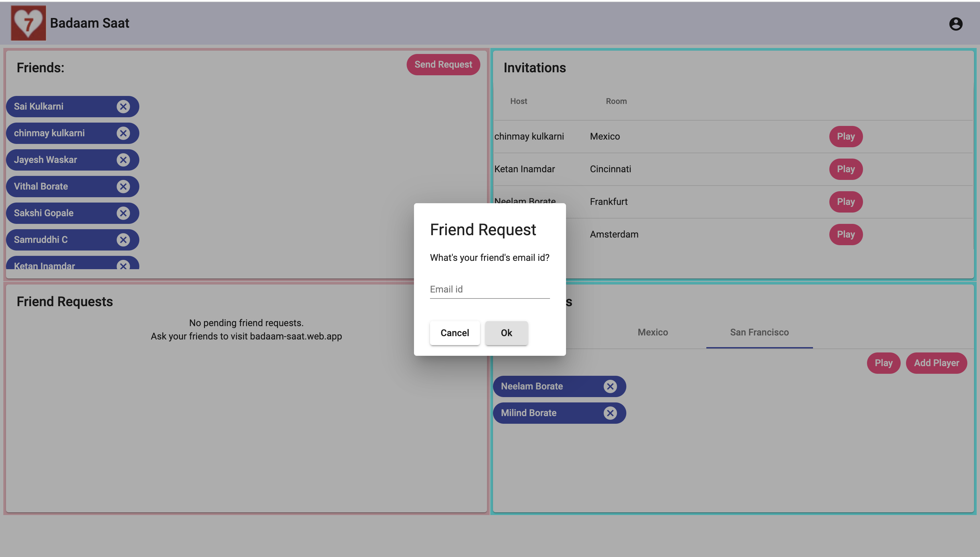Switch to the Mexico room tab

[652, 332]
